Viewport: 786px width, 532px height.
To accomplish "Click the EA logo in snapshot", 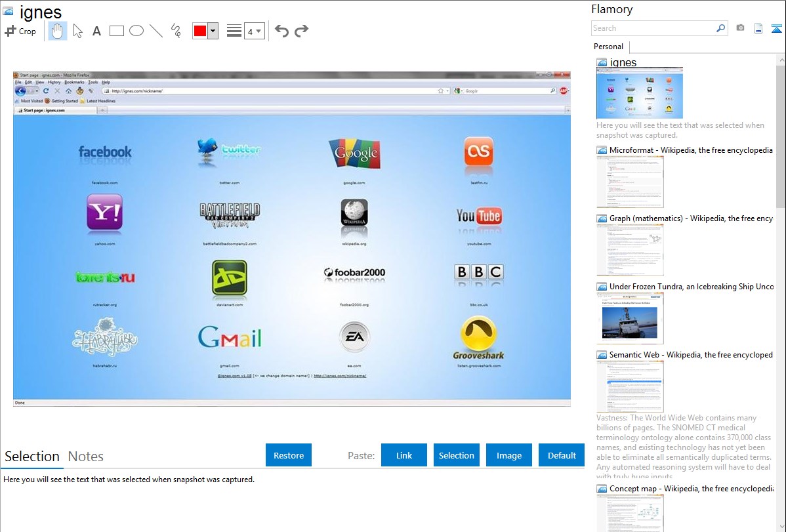I will [354, 337].
